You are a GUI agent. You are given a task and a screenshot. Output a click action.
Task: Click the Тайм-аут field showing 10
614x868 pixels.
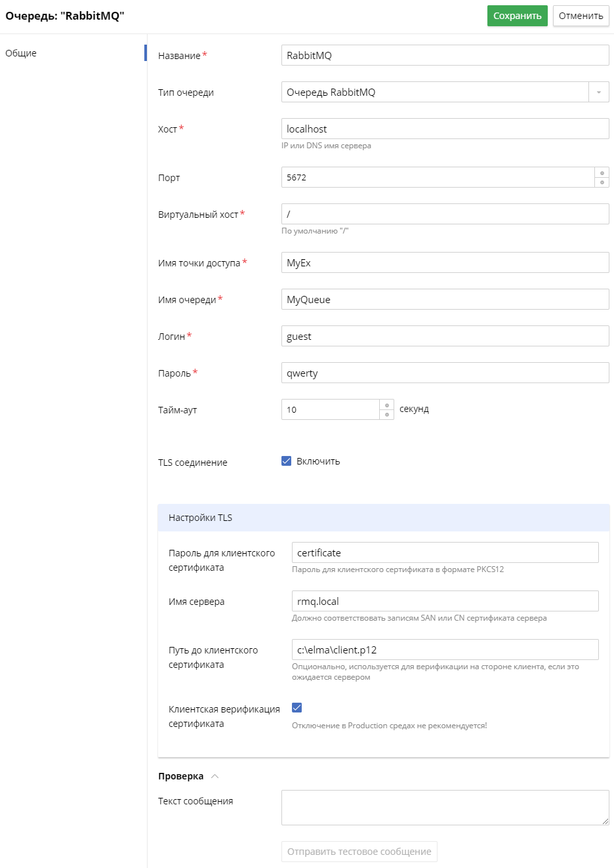[331, 409]
